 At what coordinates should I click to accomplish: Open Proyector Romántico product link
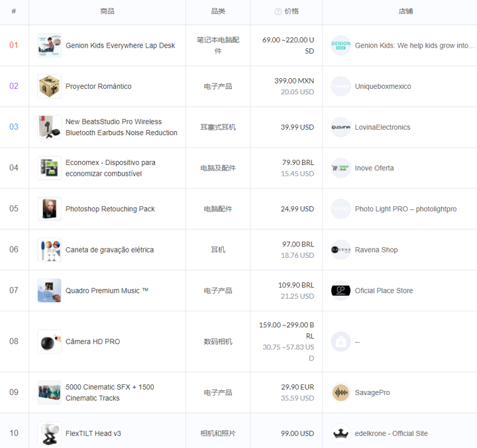pos(99,86)
